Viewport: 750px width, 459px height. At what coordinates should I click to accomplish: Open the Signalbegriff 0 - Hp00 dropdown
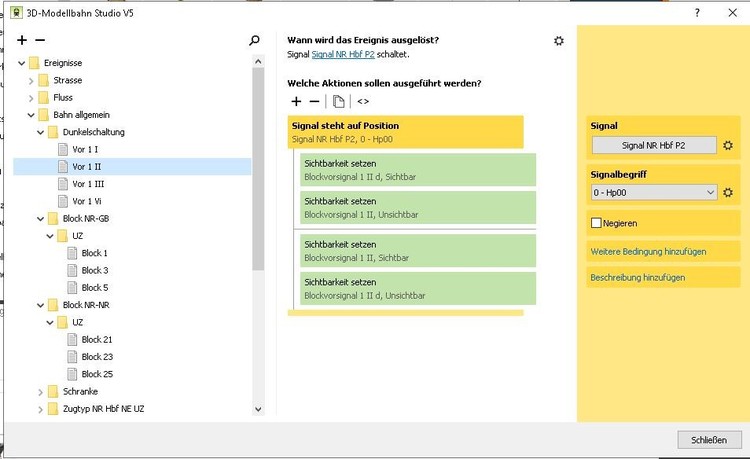coord(654,192)
